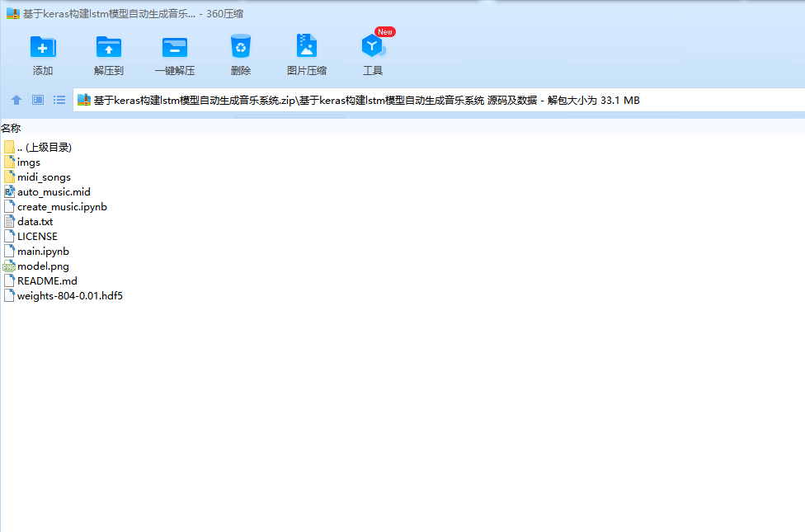Select the midi_songs folder
Image resolution: width=805 pixels, height=532 pixels.
point(37,177)
